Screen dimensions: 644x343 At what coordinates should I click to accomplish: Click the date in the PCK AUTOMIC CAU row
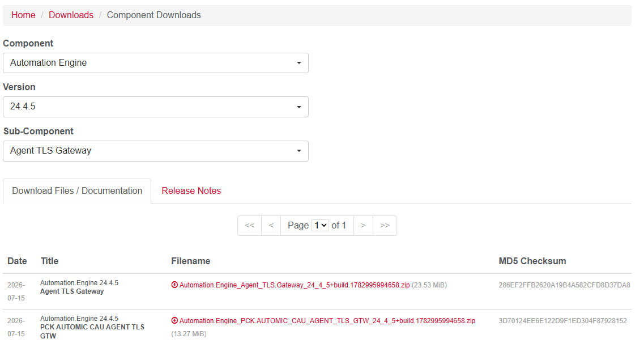pyautogui.click(x=16, y=327)
